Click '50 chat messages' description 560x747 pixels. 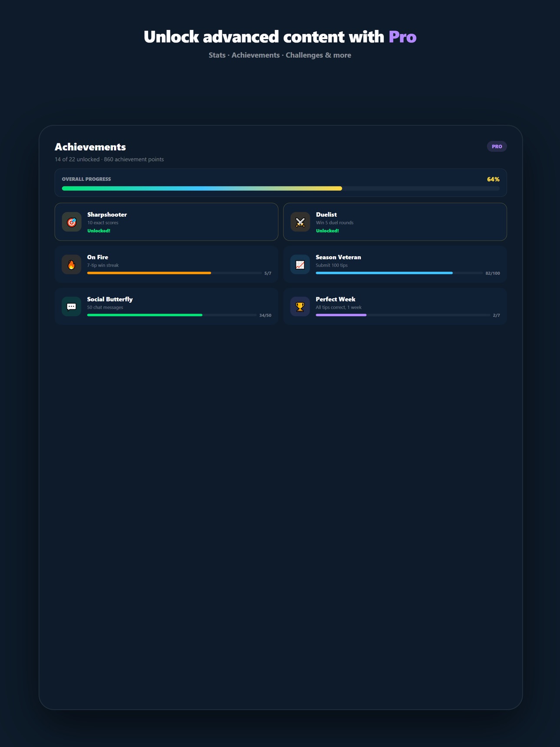(105, 307)
